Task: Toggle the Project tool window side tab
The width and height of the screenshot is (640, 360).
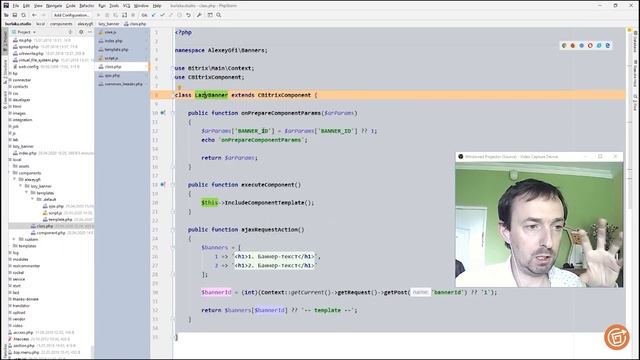Action: point(4,41)
